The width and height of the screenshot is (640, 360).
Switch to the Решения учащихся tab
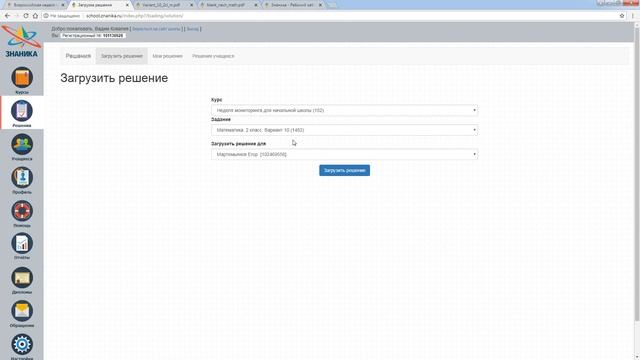pos(213,56)
